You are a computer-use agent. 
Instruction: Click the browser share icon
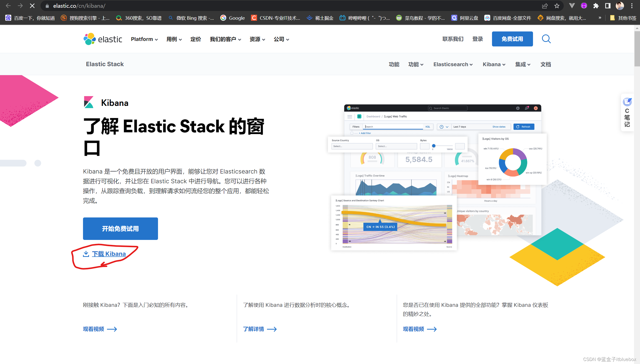point(545,6)
